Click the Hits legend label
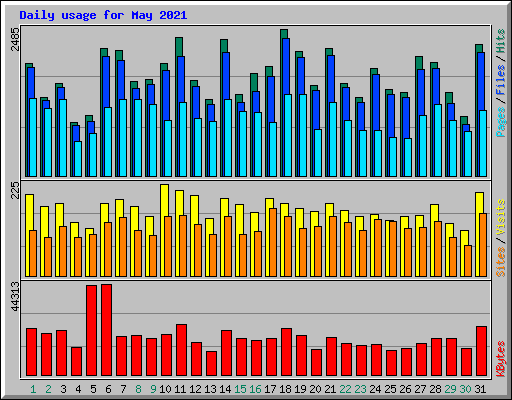Screen dimensions: 512x400 [500, 41]
